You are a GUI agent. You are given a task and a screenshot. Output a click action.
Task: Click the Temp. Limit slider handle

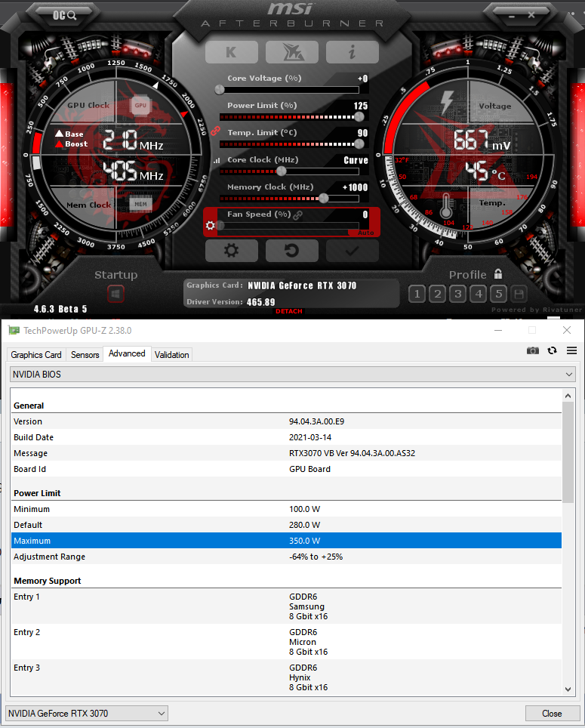tap(359, 144)
